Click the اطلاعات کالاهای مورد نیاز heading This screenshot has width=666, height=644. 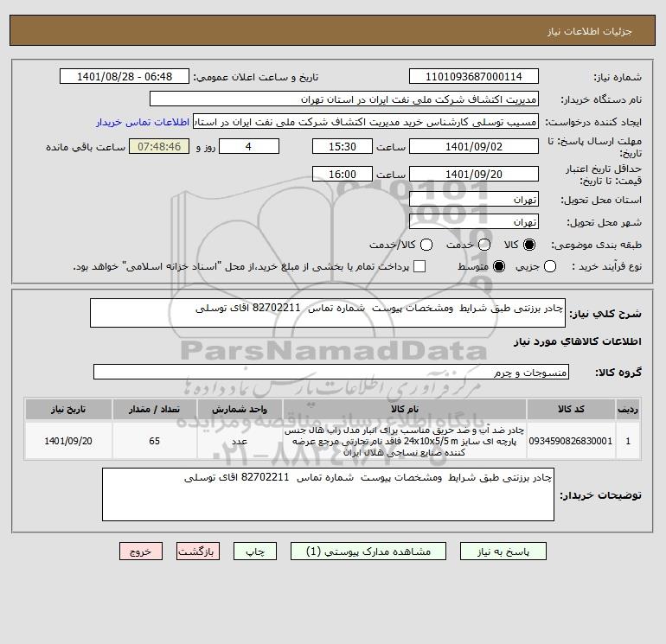578,341
